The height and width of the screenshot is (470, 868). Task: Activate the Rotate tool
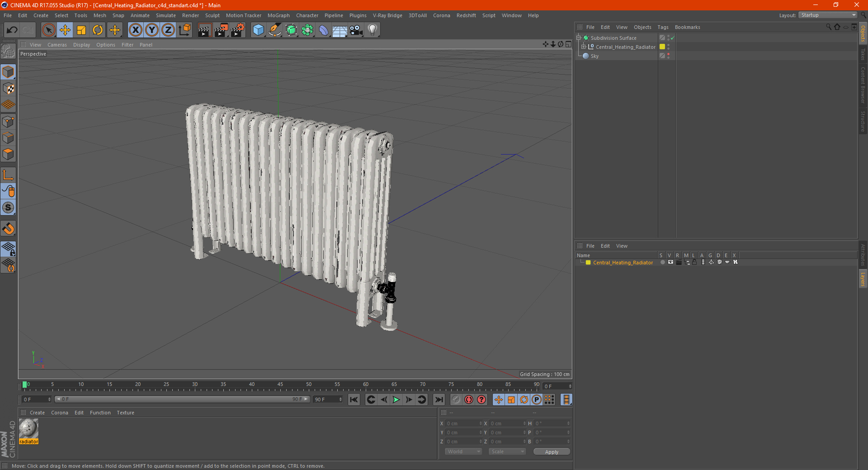pyautogui.click(x=98, y=30)
